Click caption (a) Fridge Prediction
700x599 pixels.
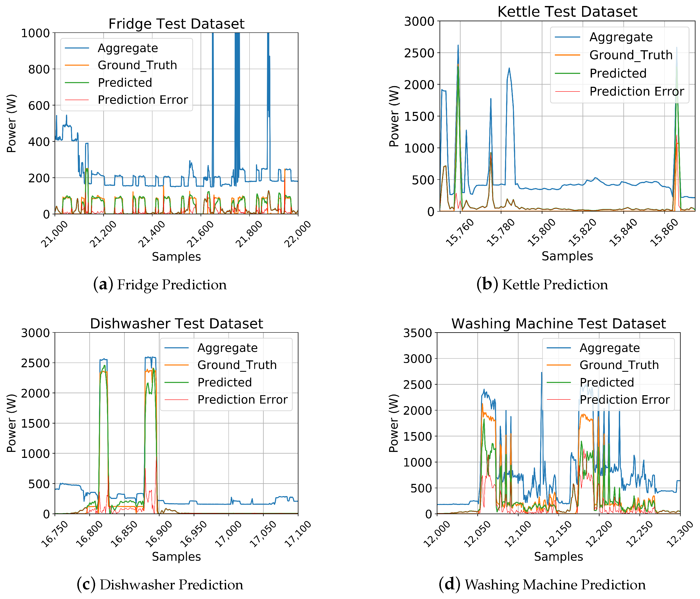tap(160, 284)
